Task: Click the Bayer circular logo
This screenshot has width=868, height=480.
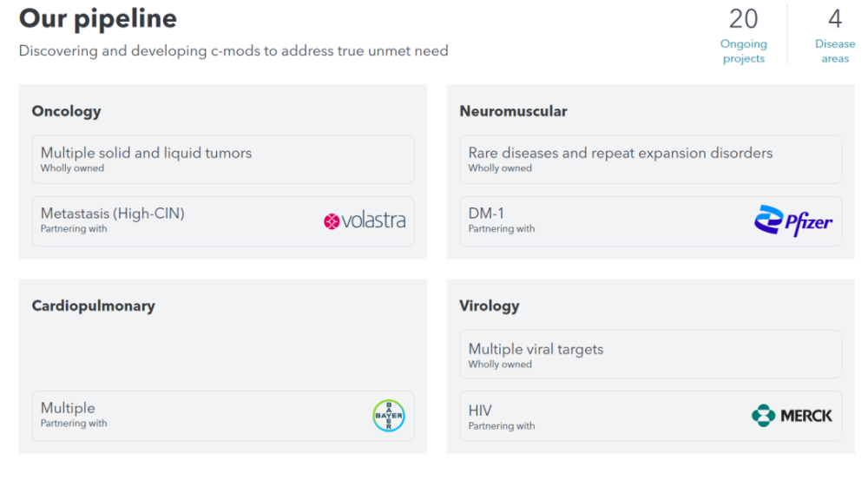Action: click(389, 416)
